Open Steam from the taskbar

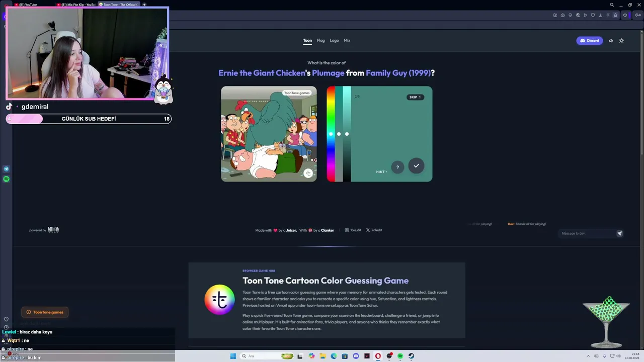point(411,356)
